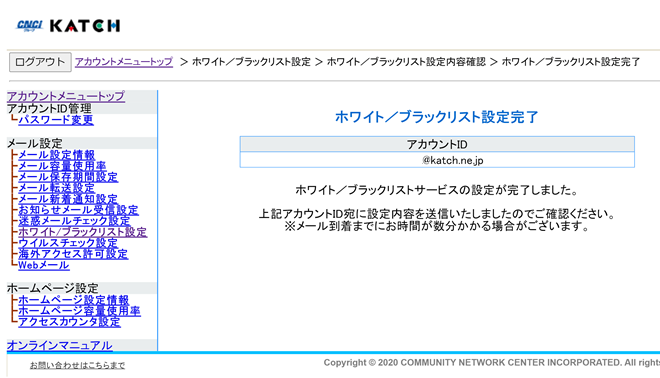Image resolution: width=660 pixels, height=378 pixels.
Task: Select the @katch.ne.jp account ID cell
Action: pos(437,160)
